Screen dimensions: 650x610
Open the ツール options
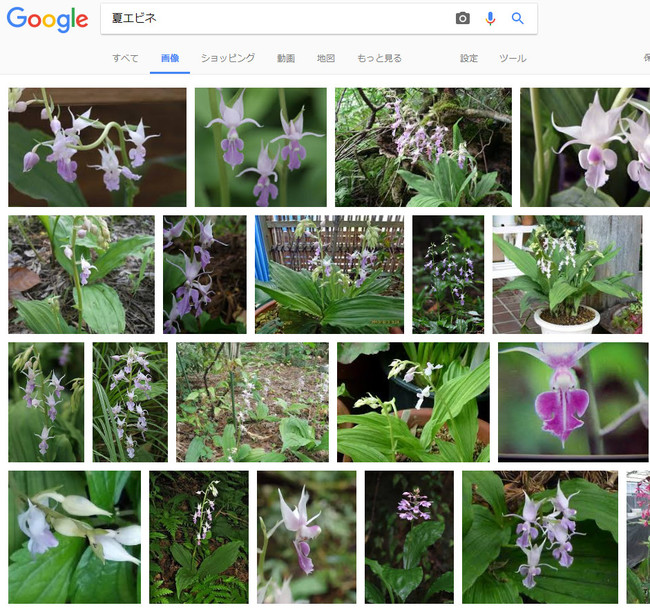click(x=513, y=58)
